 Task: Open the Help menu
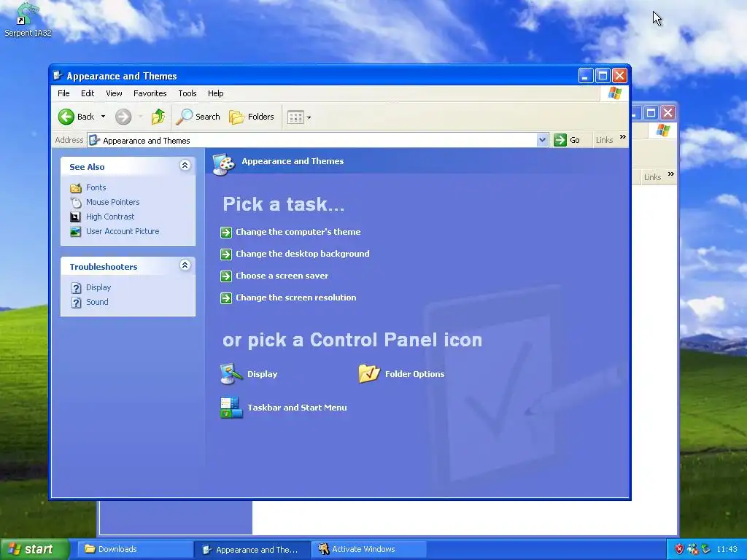tap(215, 93)
